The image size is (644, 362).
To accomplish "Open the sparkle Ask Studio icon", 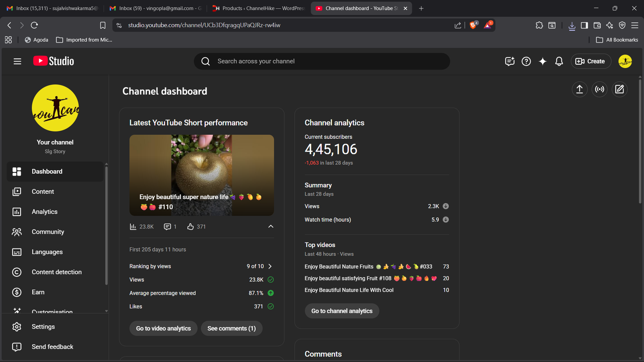I will 543,61.
